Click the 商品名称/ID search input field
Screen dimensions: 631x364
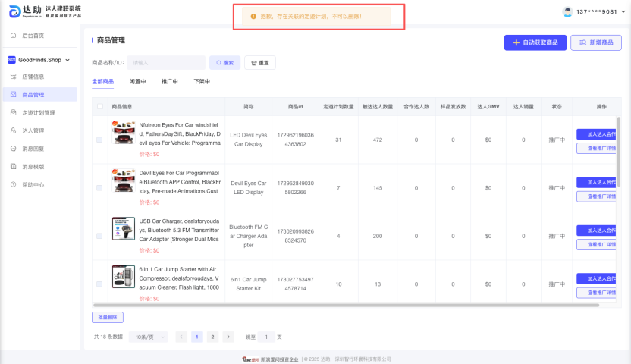pyautogui.click(x=165, y=62)
